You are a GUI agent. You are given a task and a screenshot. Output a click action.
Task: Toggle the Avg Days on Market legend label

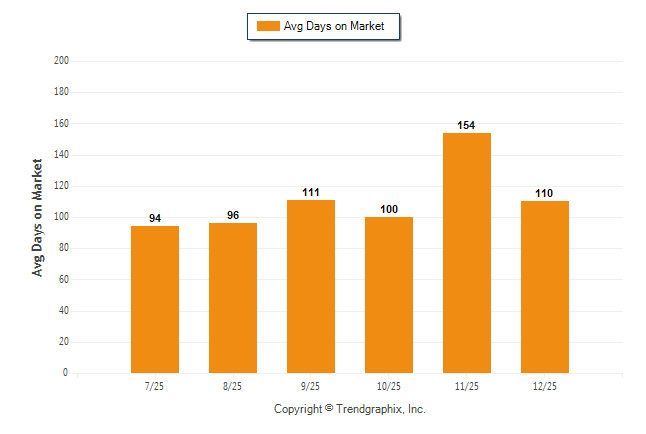tap(334, 27)
